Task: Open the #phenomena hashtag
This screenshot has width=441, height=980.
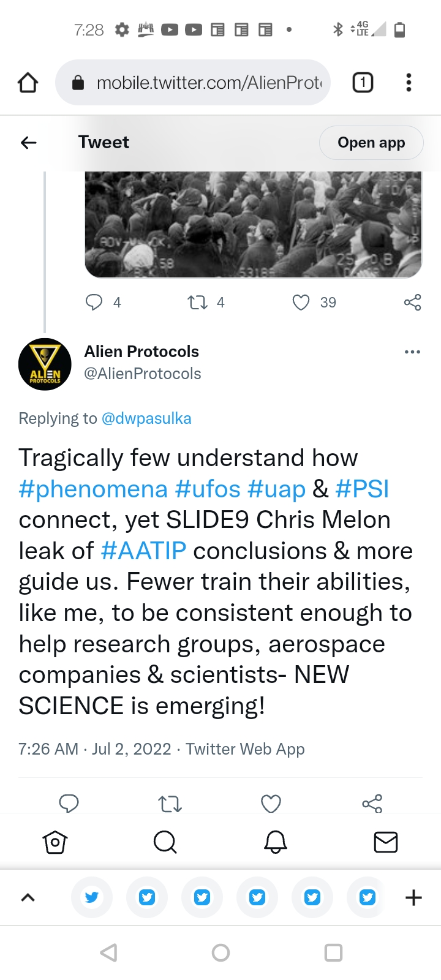Action: (93, 489)
